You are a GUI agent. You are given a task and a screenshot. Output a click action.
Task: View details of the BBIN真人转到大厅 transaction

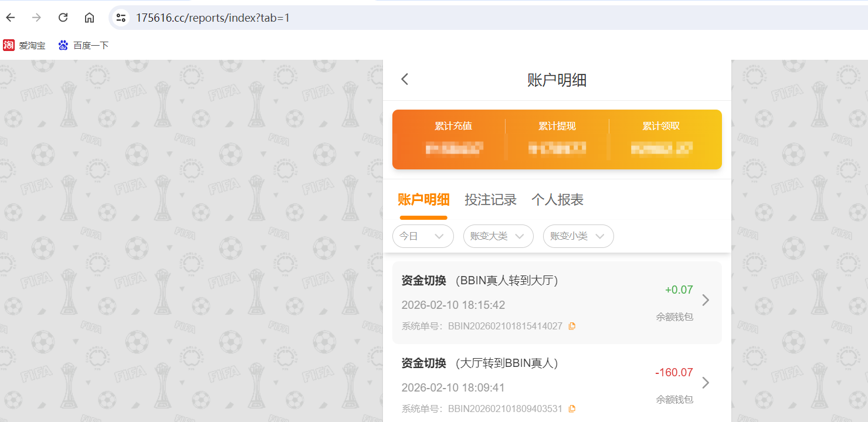[x=706, y=300]
